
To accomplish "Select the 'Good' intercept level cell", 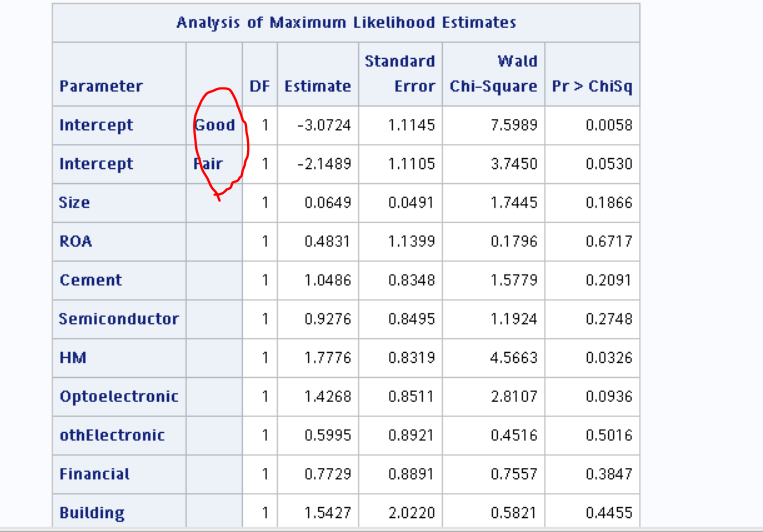I will tap(215, 125).
